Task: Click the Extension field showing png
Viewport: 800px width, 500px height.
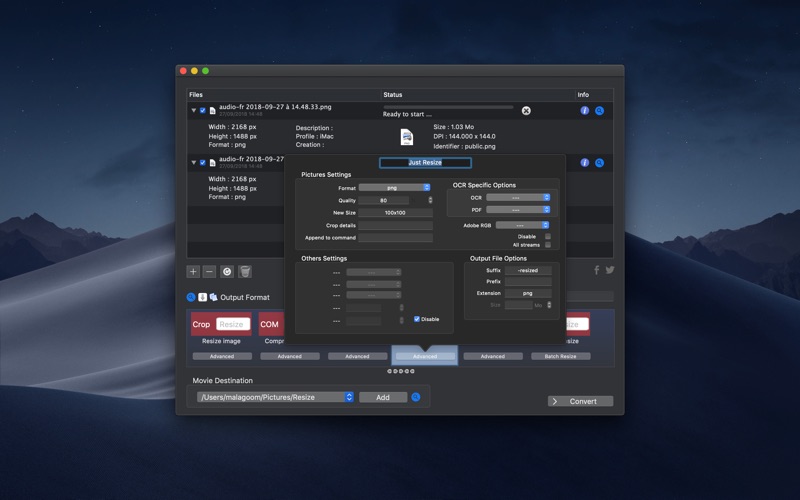Action: coord(528,293)
